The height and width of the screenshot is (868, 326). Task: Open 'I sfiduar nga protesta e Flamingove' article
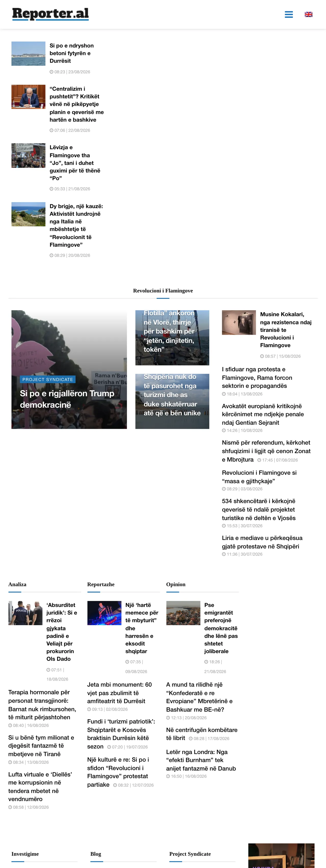point(257,377)
